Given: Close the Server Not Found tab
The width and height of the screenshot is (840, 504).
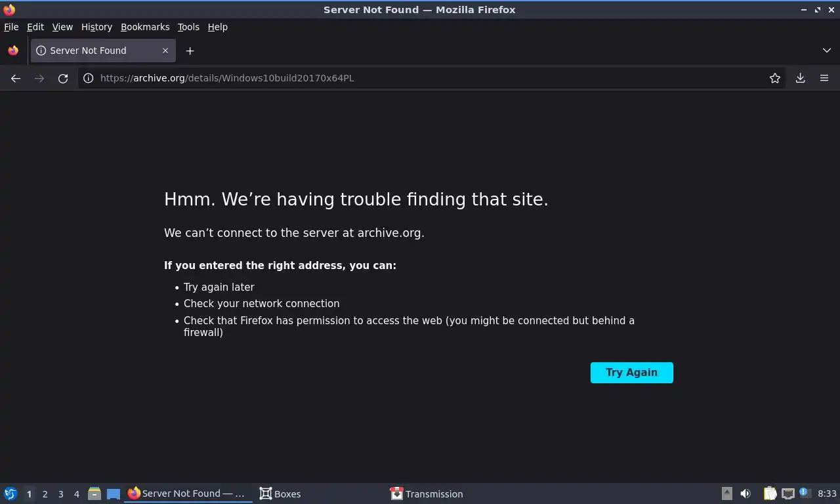Looking at the screenshot, I should [x=165, y=51].
